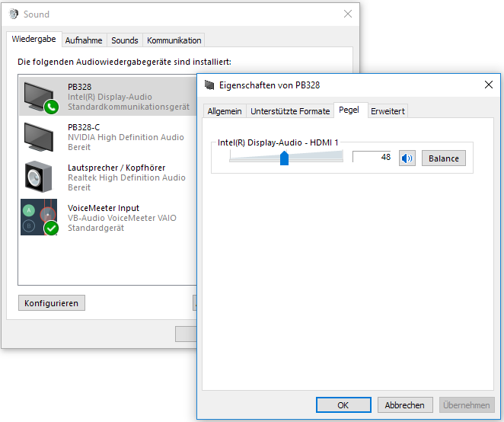Image resolution: width=504 pixels, height=422 pixels.
Task: Open the Unterstützte Formate tab
Action: coord(290,111)
